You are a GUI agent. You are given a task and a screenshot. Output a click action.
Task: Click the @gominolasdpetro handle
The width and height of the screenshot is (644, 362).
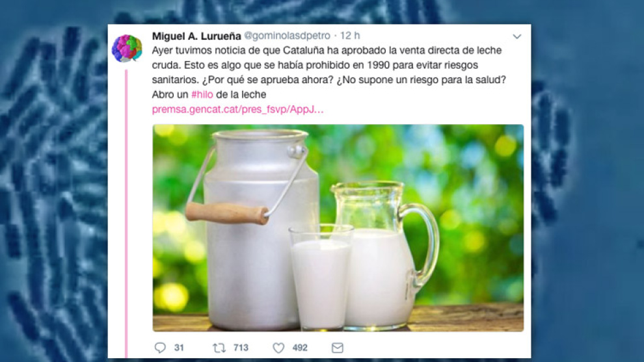coord(287,36)
